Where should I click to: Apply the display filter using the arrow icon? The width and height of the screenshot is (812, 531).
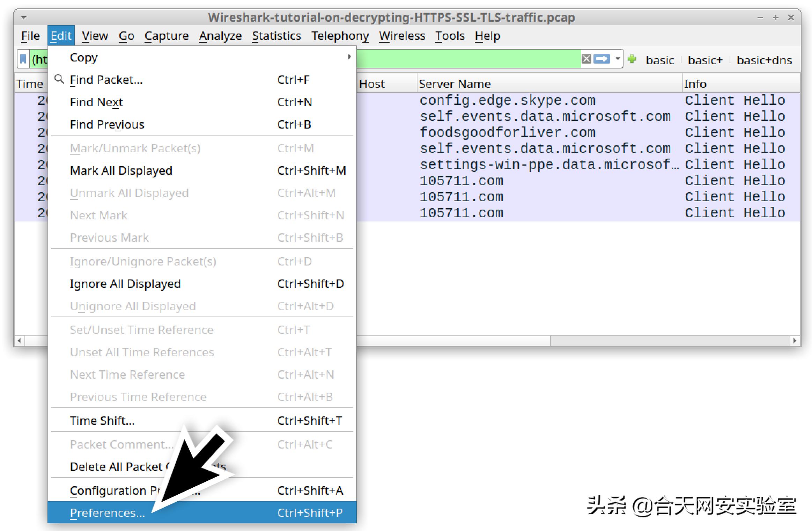601,59
